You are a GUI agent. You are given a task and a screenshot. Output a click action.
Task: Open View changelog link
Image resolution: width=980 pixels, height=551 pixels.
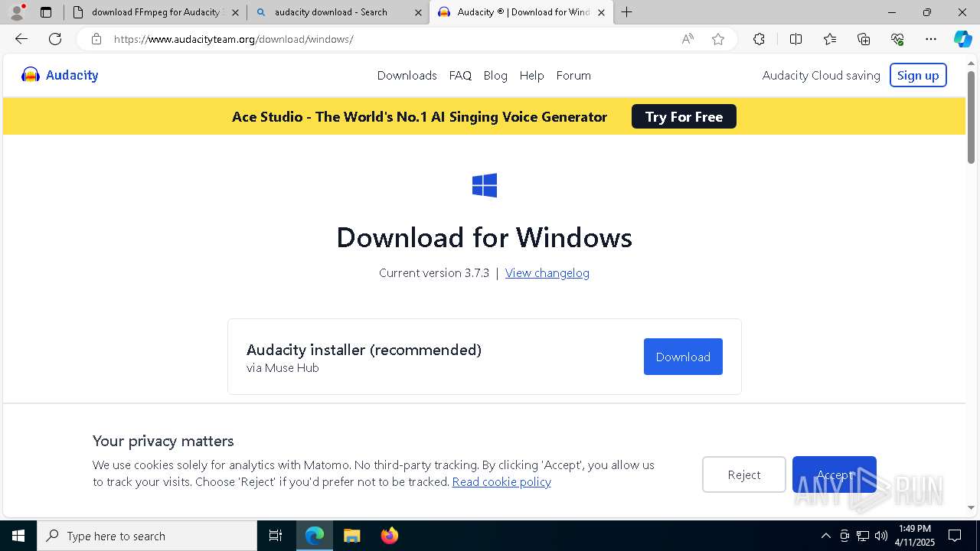point(547,272)
